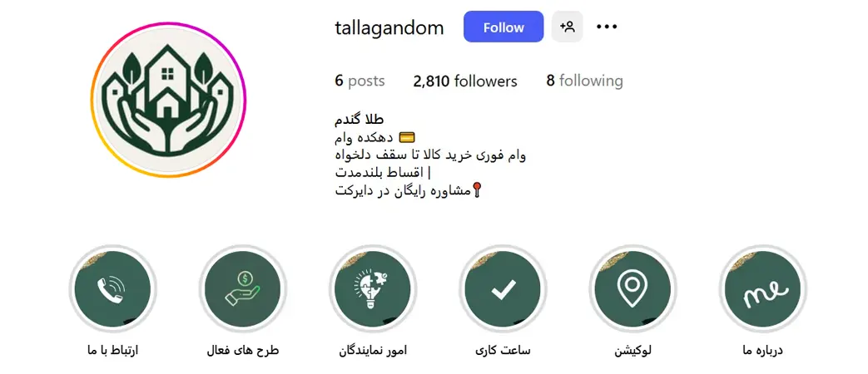Select the ارتباط با ما highlight label
The width and height of the screenshot is (868, 374).
coord(112,351)
